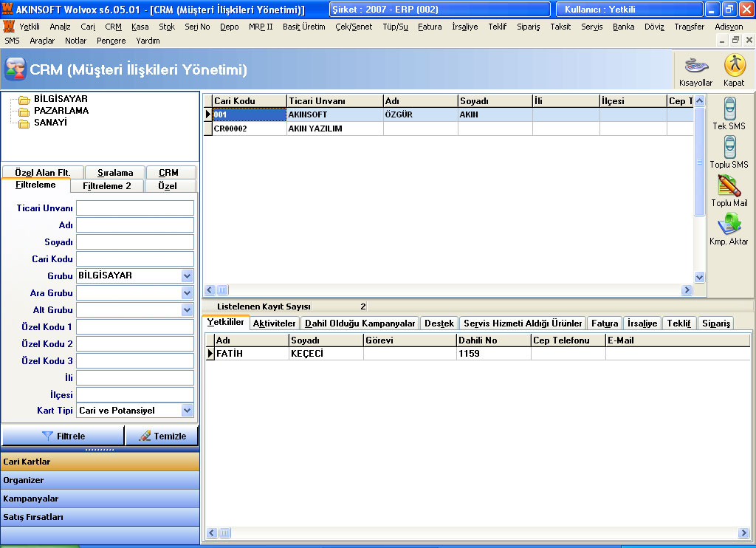Image resolution: width=756 pixels, height=548 pixels.
Task: Click upper grid vertical scrollbar up arrow
Action: click(700, 100)
